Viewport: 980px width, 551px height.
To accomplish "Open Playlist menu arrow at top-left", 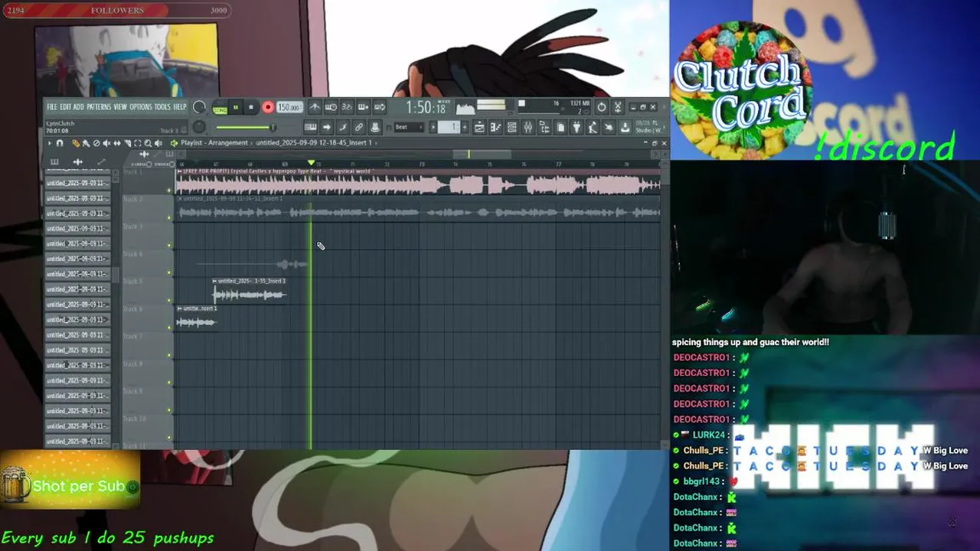I will click(x=50, y=143).
